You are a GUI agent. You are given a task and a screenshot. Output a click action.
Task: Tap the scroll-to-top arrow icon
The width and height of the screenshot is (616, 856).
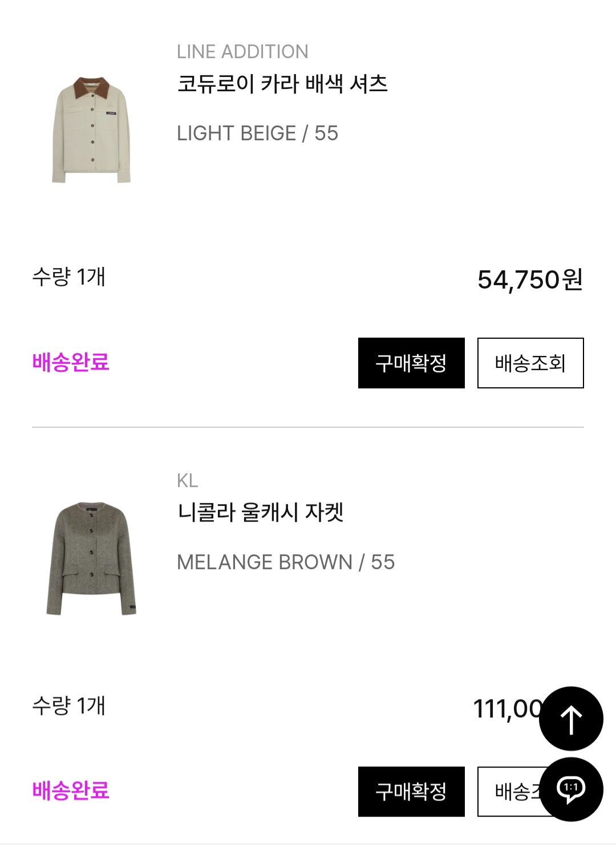571,719
